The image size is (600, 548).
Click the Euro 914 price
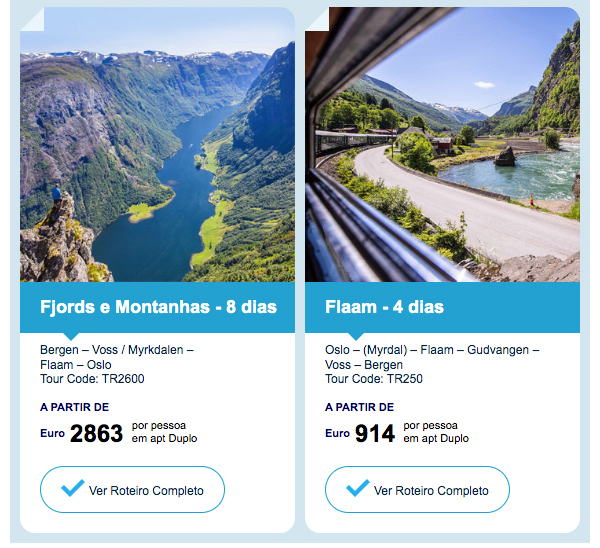click(360, 434)
